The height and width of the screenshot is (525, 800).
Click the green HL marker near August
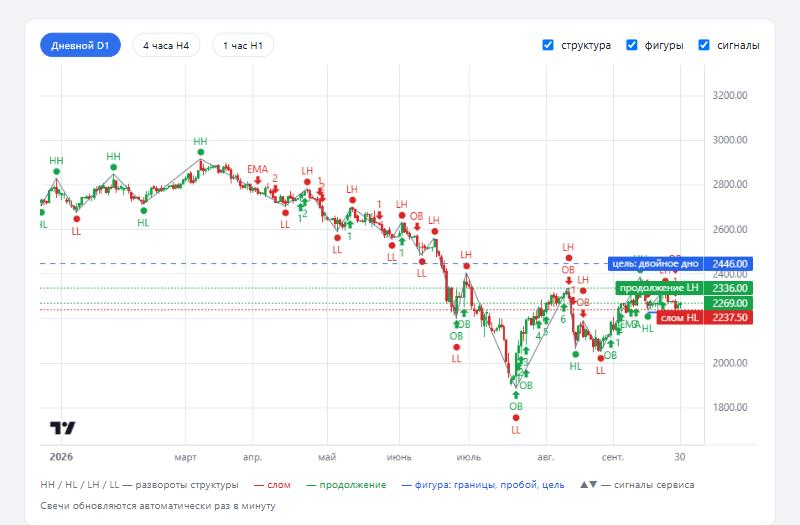[x=576, y=354]
